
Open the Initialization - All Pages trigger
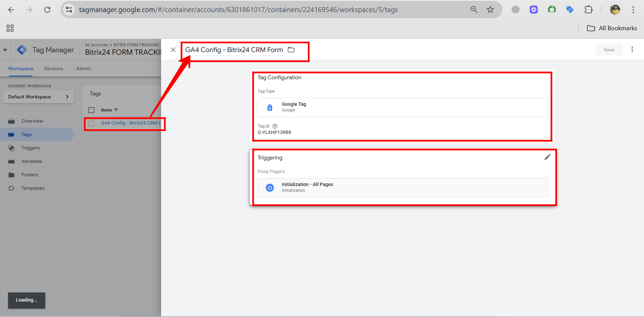pos(402,187)
